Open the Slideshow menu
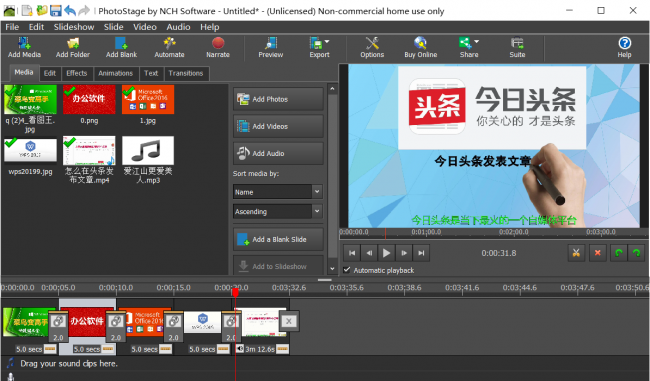650x381 pixels. coord(74,27)
